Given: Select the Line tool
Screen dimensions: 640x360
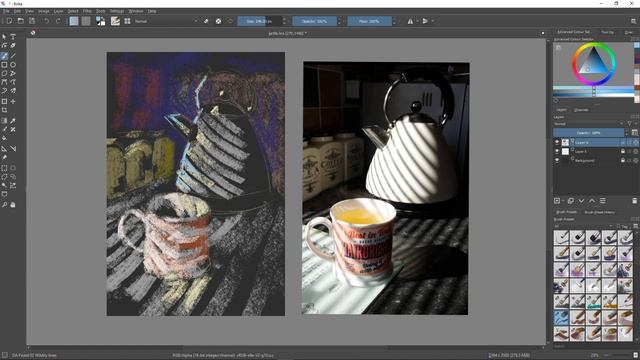Looking at the screenshot, I should coord(13,56).
